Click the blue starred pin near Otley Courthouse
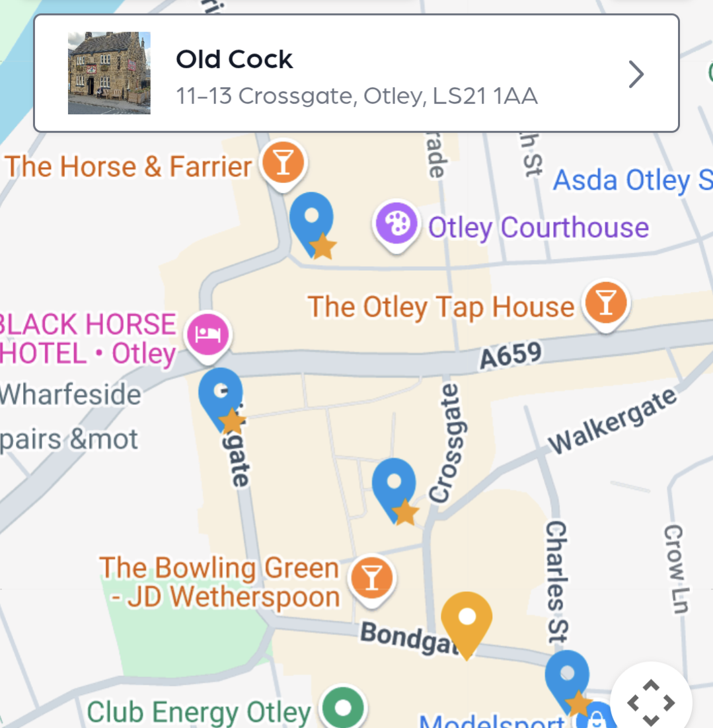Screen dimensions: 713x728 [311, 218]
